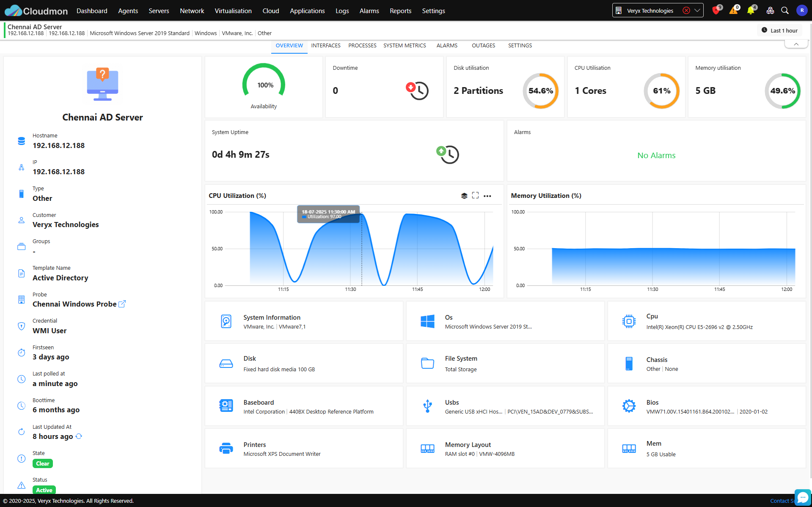Open Chennai Windows Probe external link icon

[122, 304]
